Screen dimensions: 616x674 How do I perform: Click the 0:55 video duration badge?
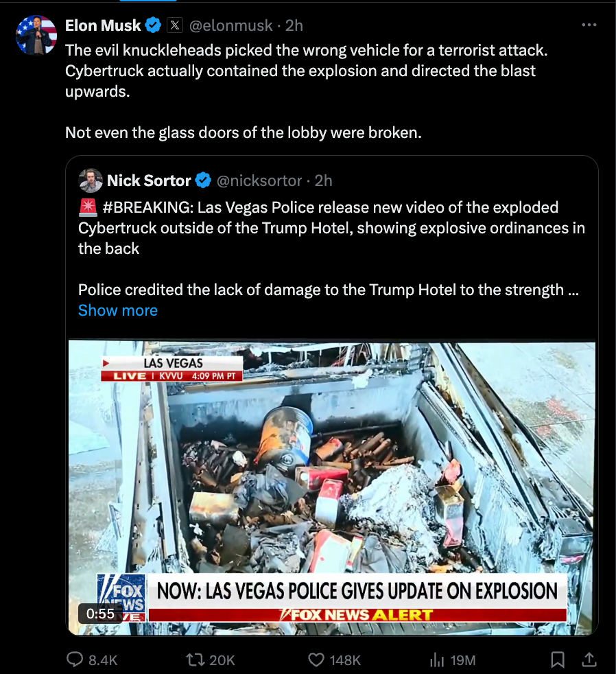(x=100, y=614)
